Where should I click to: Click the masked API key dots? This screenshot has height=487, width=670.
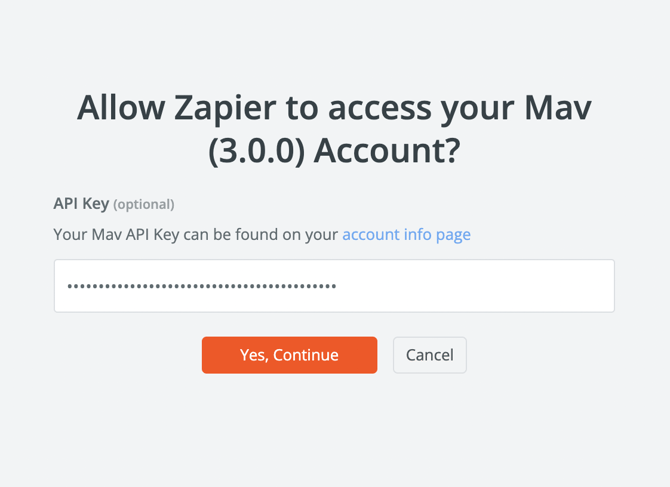tap(201, 286)
